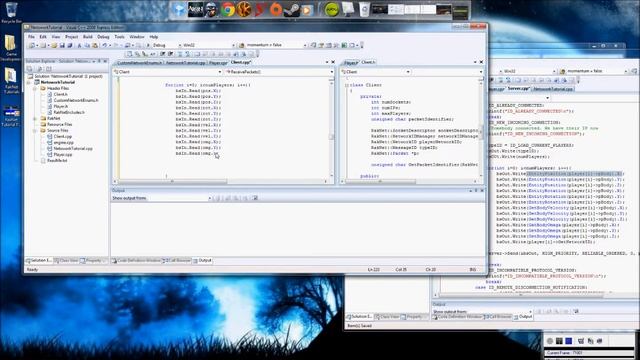Click the Save All toolbar icon
Image resolution: width=640 pixels, height=360 pixels.
pyautogui.click(x=69, y=45)
